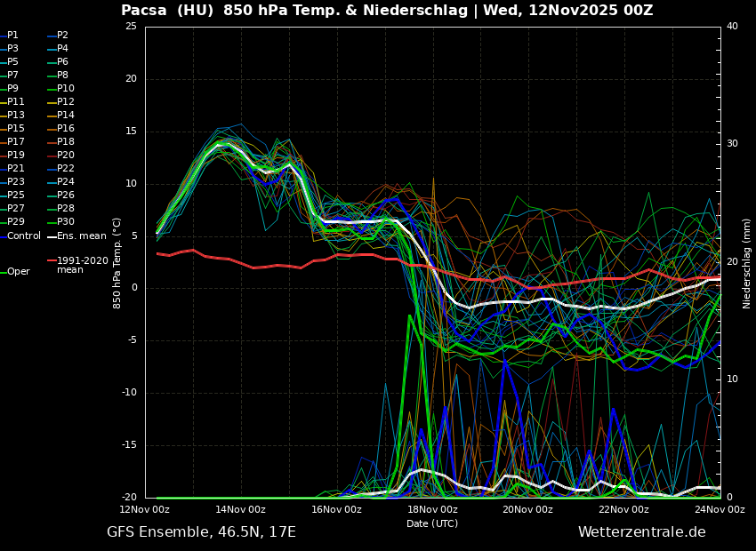Click the 1991-2020 mean legend label
The image size is (756, 551).
pos(82,266)
